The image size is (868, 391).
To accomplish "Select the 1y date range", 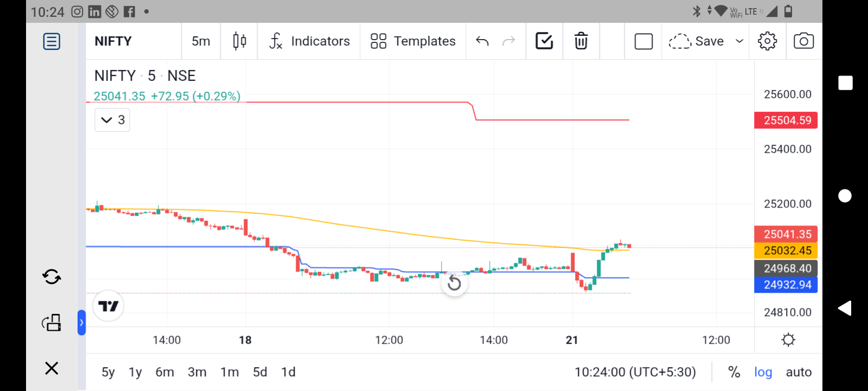I will (x=135, y=372).
